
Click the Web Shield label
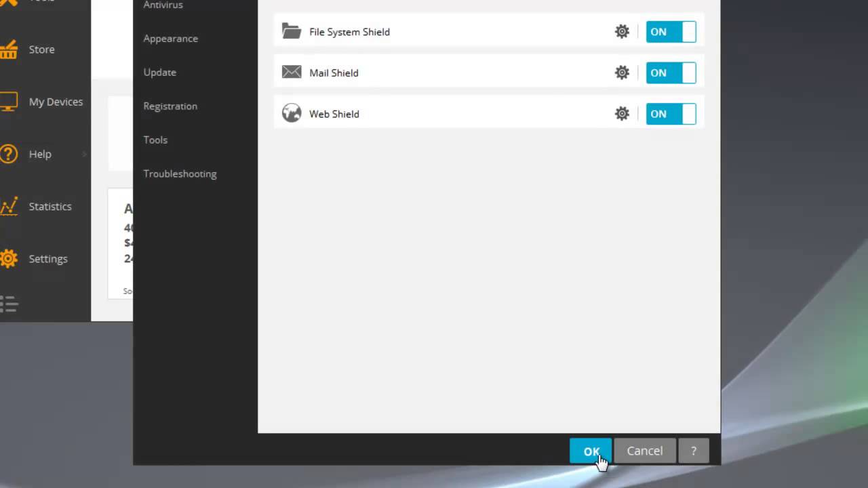coord(334,114)
